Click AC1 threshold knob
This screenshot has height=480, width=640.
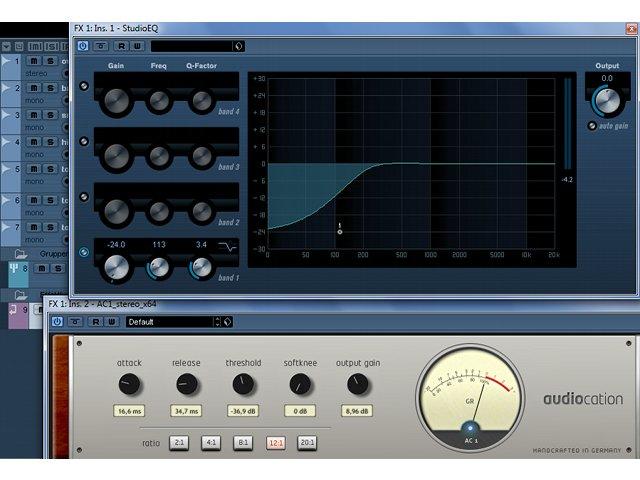coord(243,384)
